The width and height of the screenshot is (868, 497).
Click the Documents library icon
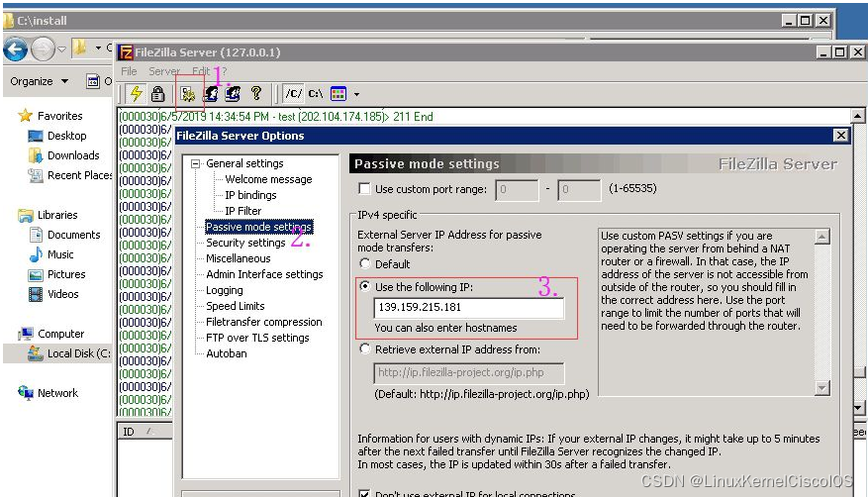tap(36, 235)
